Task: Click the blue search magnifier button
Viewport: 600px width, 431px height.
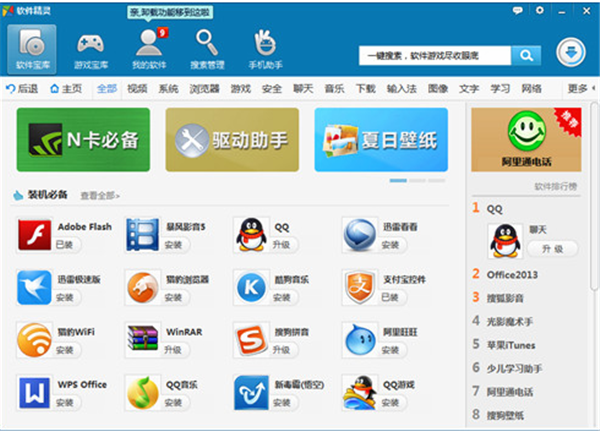Action: (x=526, y=56)
